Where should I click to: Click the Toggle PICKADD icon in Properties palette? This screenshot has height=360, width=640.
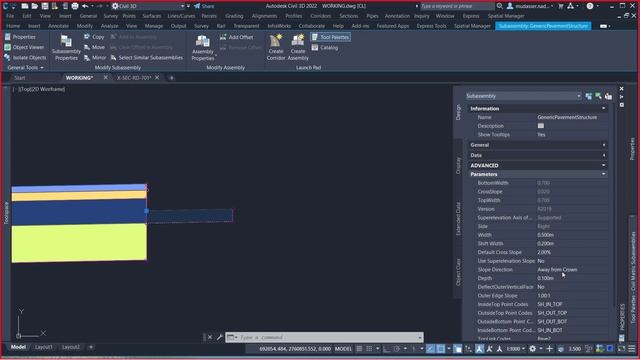(x=589, y=96)
